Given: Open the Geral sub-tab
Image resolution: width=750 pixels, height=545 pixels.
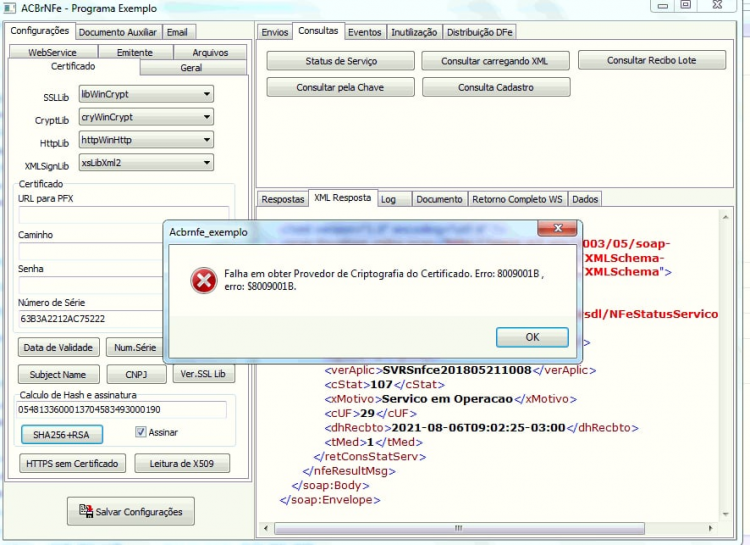Looking at the screenshot, I should [191, 67].
